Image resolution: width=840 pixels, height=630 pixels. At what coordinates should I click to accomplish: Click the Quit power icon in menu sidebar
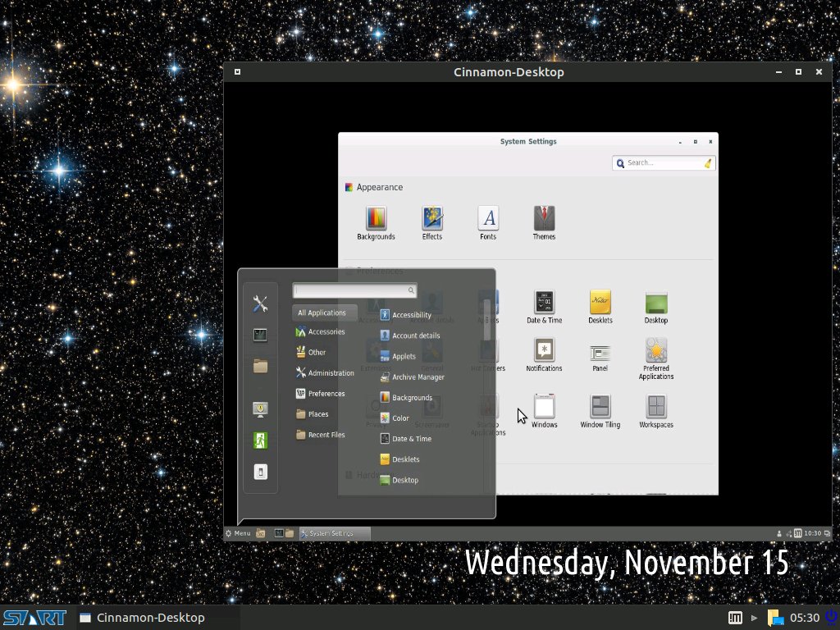pyautogui.click(x=260, y=472)
